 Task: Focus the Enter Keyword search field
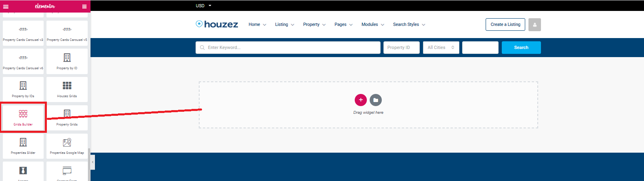(x=288, y=47)
